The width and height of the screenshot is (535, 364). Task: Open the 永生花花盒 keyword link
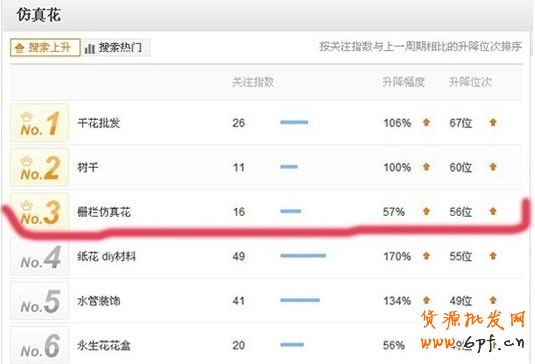(x=104, y=345)
